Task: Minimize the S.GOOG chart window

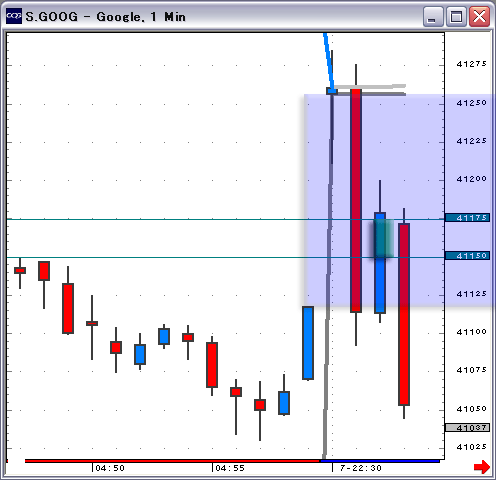Action: pyautogui.click(x=433, y=16)
